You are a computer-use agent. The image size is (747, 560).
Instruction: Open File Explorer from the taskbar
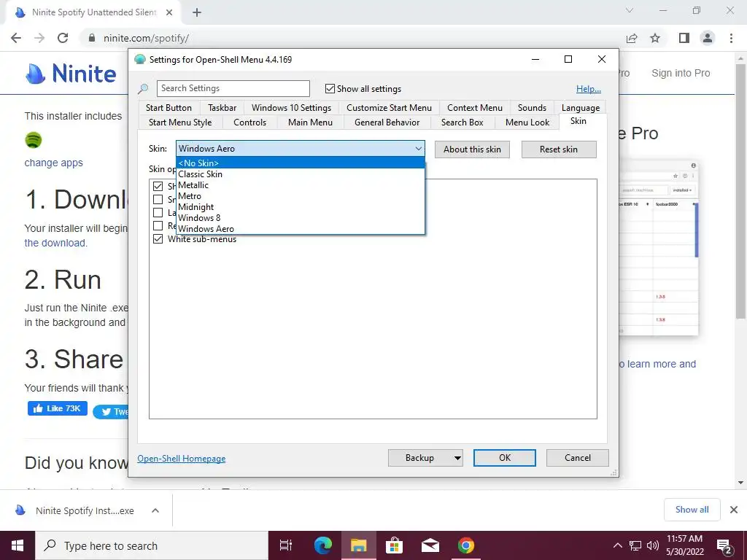(359, 545)
